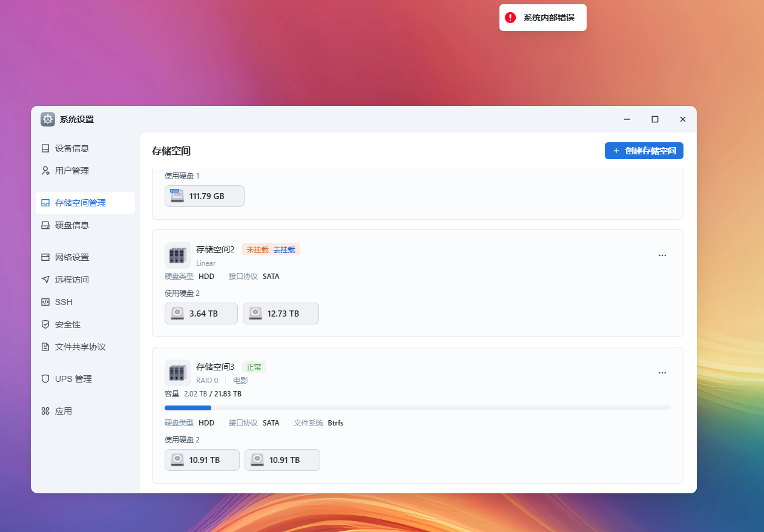Close the 系统设置 window
The width and height of the screenshot is (764, 532).
coord(683,119)
